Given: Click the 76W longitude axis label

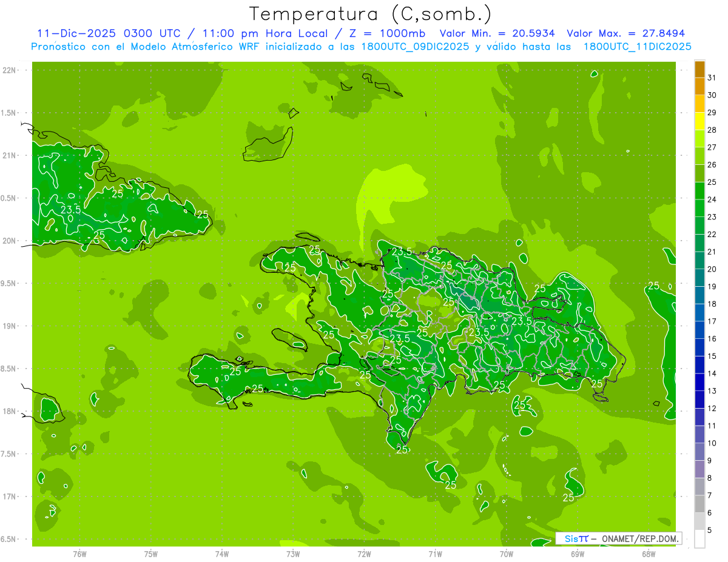Looking at the screenshot, I should (x=80, y=554).
